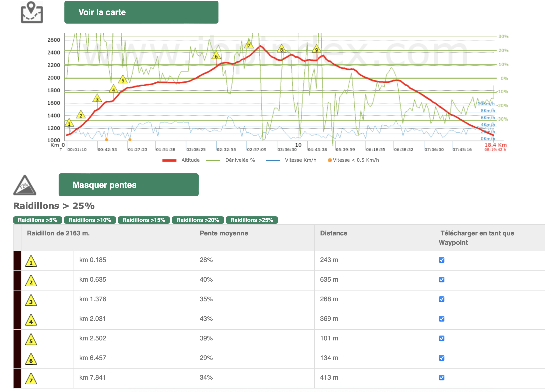Click the map pin icon
Image resolution: width=556 pixels, height=392 pixels.
[x=32, y=12]
